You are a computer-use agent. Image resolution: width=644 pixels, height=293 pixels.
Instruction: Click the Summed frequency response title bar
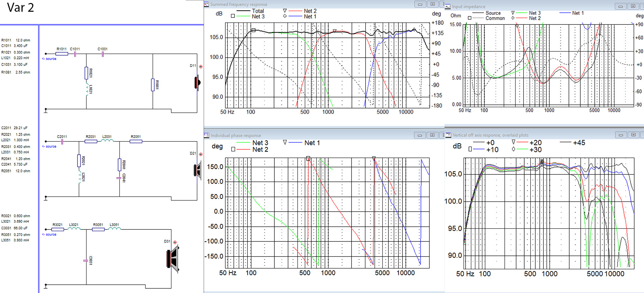click(302, 4)
